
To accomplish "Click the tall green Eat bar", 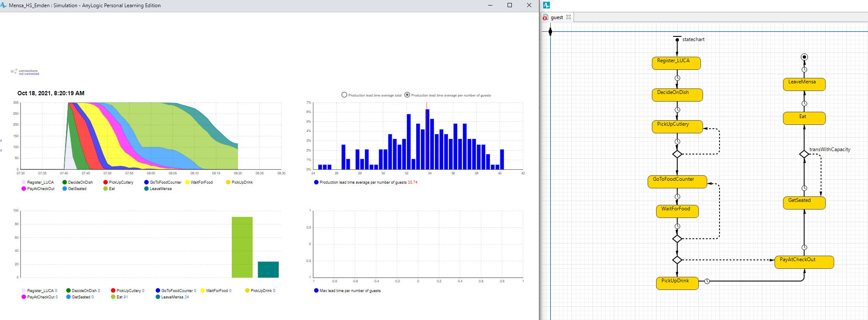I will coord(242,247).
